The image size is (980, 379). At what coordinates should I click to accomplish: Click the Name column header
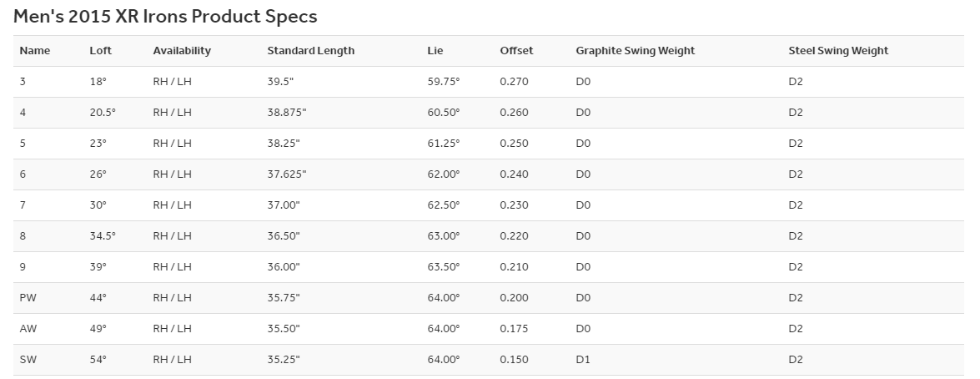click(x=35, y=51)
